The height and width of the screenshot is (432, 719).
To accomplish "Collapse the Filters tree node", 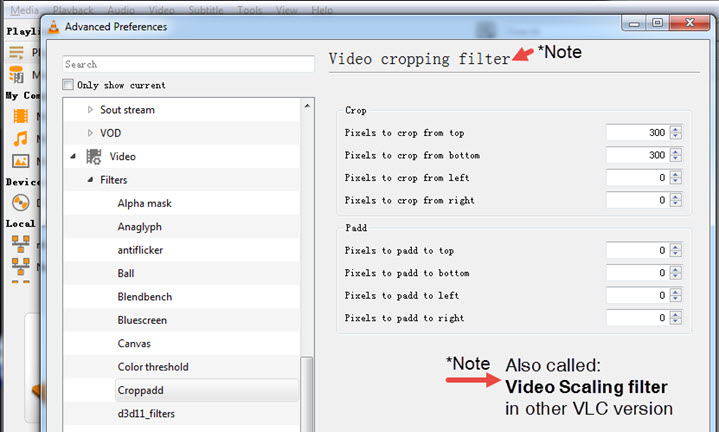I will pyautogui.click(x=90, y=180).
